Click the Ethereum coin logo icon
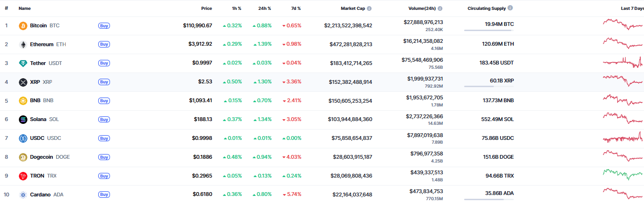The height and width of the screenshot is (203, 644). click(23, 44)
